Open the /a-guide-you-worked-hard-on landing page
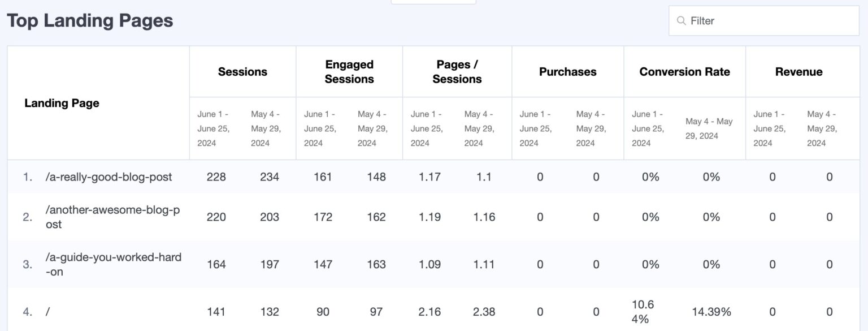 click(x=113, y=264)
